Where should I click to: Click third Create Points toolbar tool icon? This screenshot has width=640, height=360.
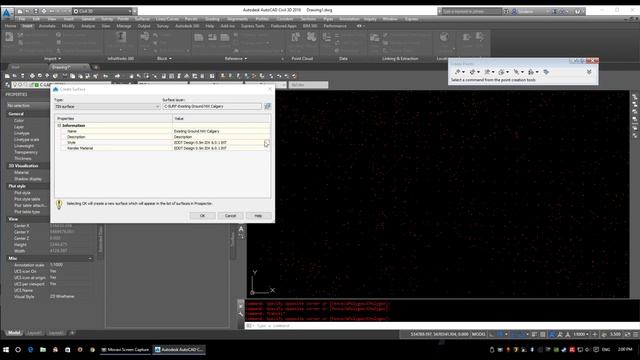(x=487, y=72)
